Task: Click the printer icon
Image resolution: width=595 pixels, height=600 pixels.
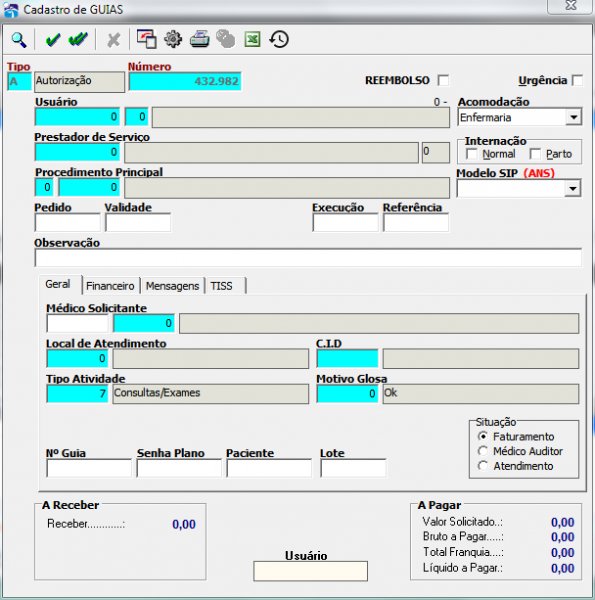Action: point(199,39)
